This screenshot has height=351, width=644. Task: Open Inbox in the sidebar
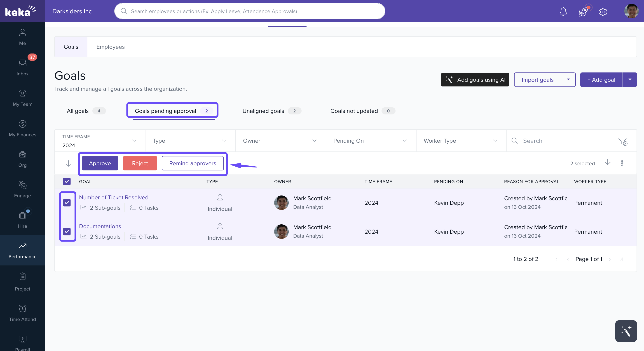point(23,67)
